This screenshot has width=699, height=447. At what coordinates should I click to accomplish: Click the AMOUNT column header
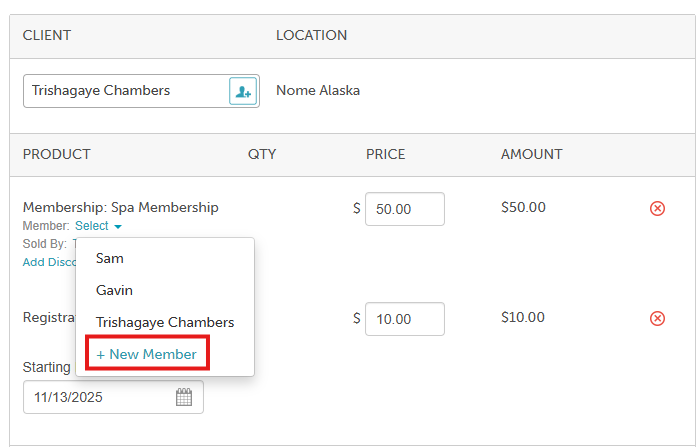pyautogui.click(x=531, y=154)
